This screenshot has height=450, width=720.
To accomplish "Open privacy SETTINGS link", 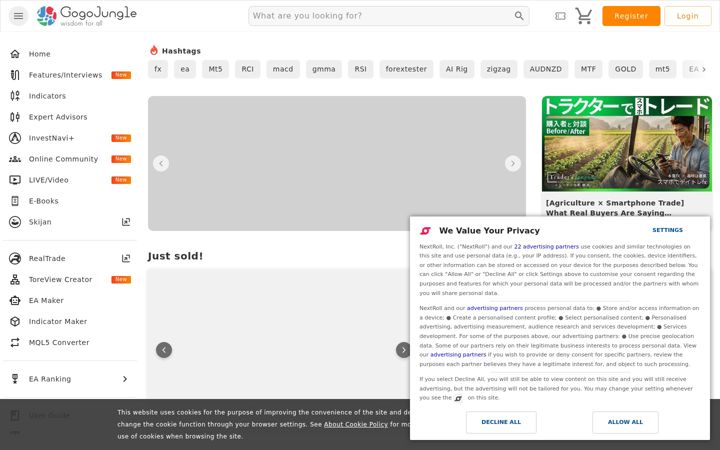I will [667, 230].
